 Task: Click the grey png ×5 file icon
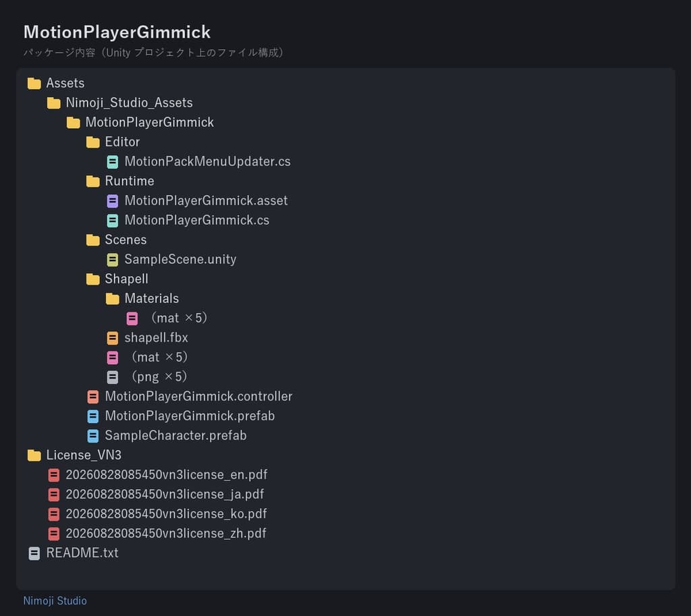click(x=113, y=377)
